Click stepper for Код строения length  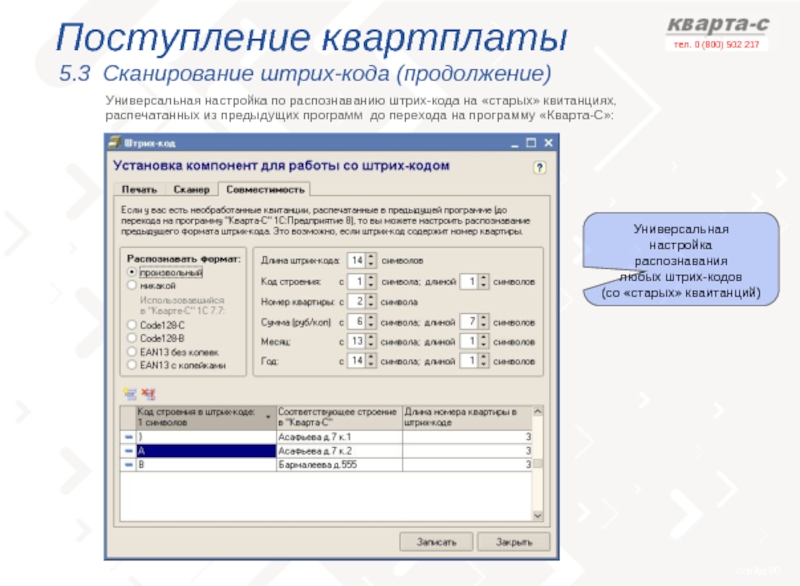click(484, 282)
